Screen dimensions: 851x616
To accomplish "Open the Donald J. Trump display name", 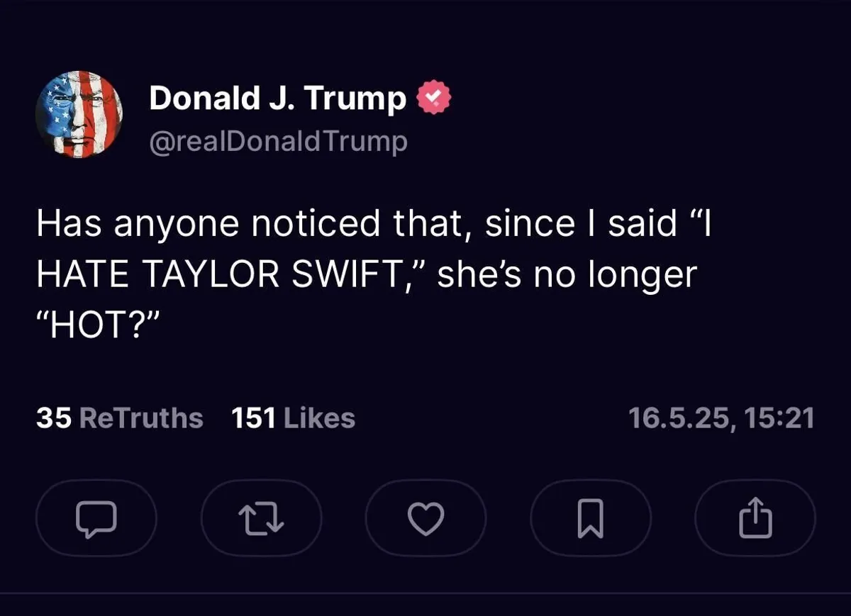I will click(x=277, y=99).
